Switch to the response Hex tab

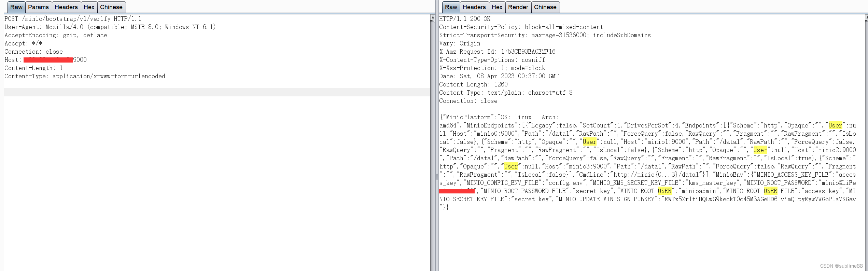(497, 7)
